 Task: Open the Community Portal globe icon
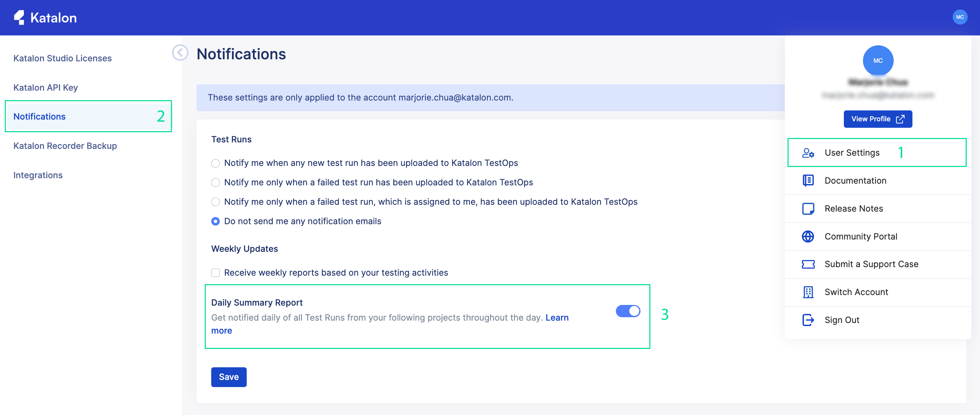[x=807, y=236]
